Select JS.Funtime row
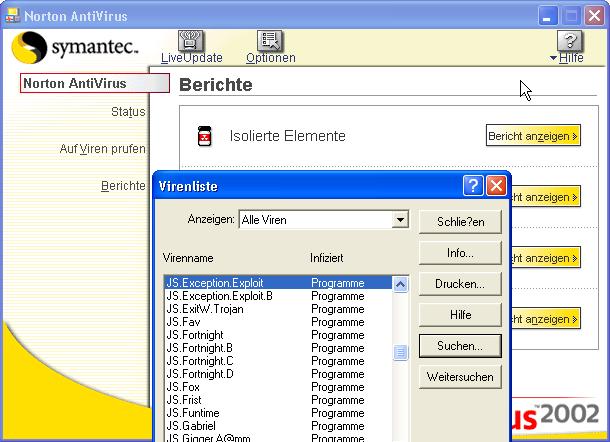Screen dimensions: 610x442 tap(278, 413)
